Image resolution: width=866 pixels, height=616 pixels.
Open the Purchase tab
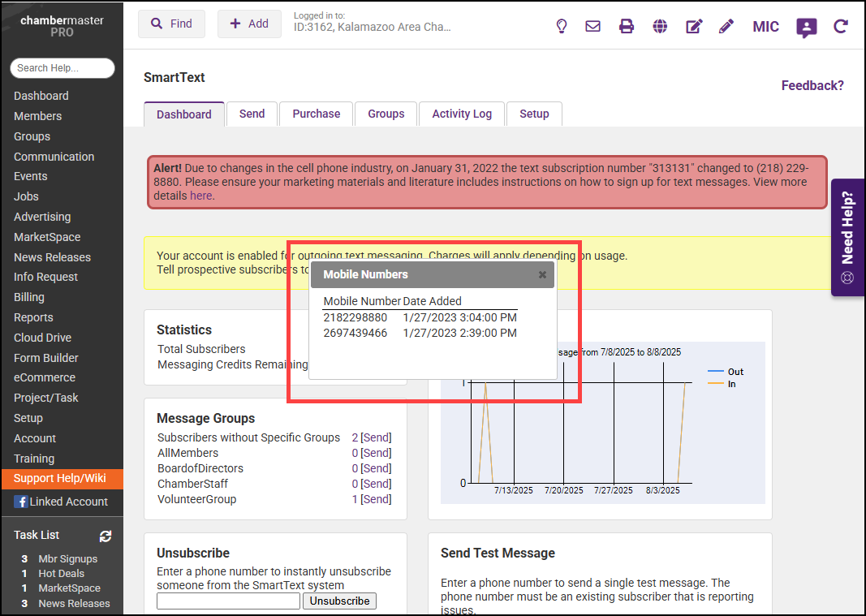click(x=316, y=114)
